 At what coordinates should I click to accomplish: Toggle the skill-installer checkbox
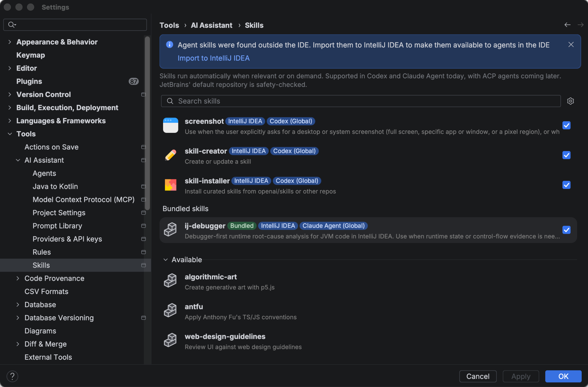pos(566,185)
